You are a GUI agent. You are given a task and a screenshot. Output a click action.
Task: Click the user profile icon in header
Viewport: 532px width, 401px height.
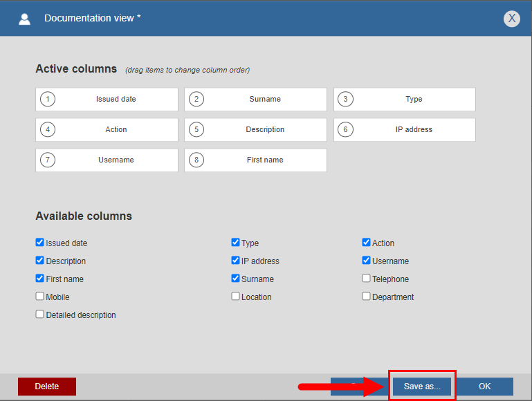[24, 19]
